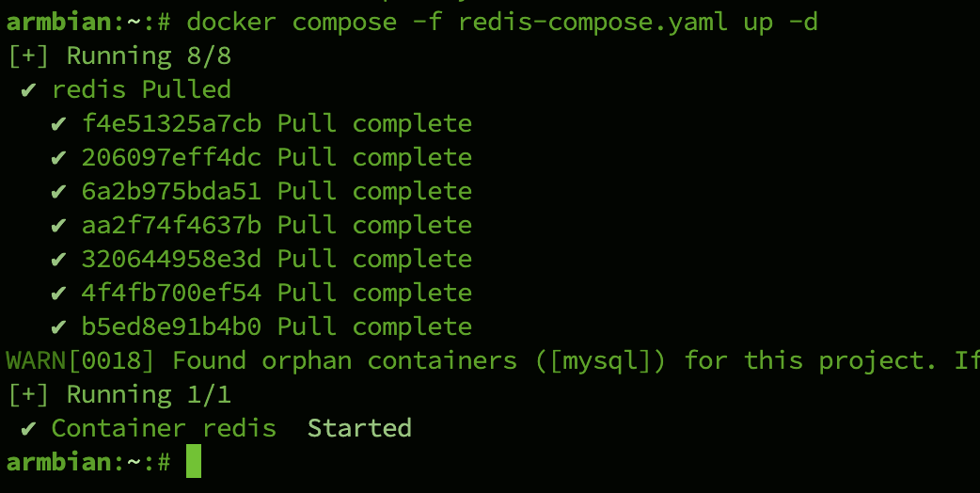980x493 pixels.
Task: Click the checkmark next to layer 4f4fb700ef54
Action: point(59,294)
